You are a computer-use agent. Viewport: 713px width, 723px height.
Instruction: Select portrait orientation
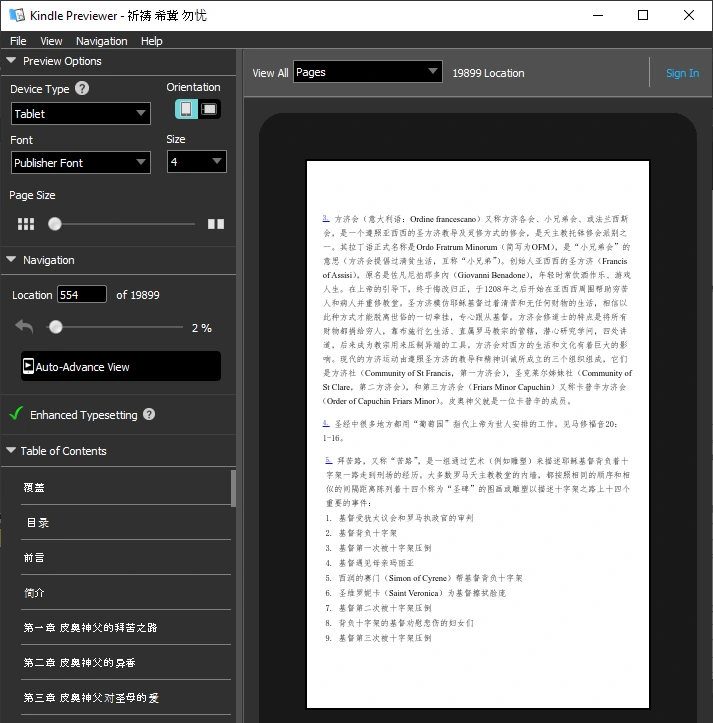(x=186, y=109)
